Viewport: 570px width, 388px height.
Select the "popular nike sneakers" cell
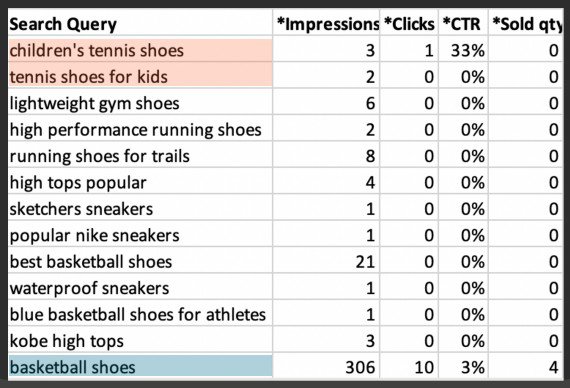click(140, 235)
